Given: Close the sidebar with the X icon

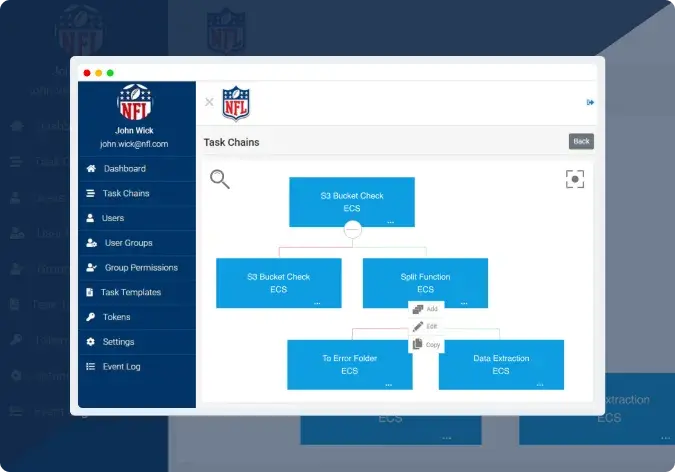Looking at the screenshot, I should click(x=209, y=102).
